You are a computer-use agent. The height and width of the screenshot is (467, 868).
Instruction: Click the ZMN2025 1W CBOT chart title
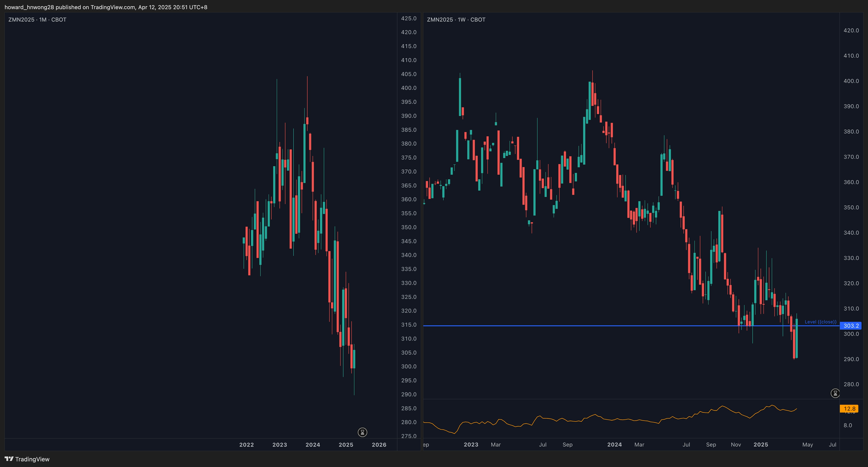[x=456, y=19]
